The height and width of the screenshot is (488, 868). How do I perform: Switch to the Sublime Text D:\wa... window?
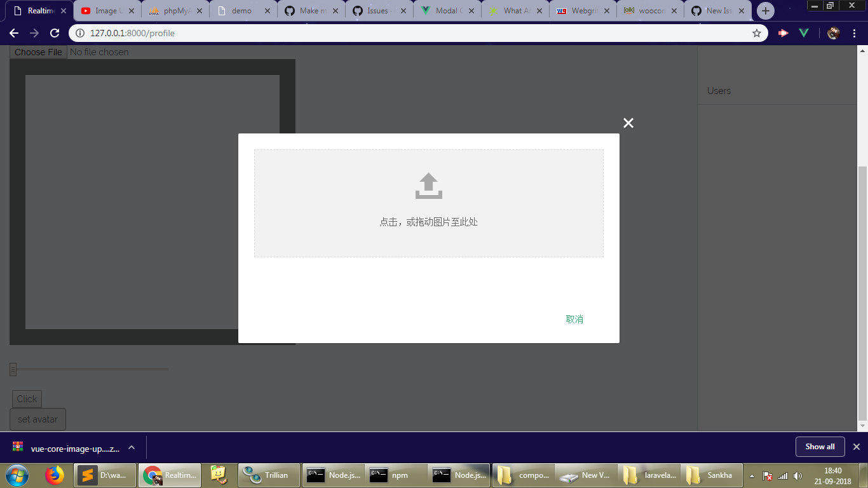click(x=105, y=475)
